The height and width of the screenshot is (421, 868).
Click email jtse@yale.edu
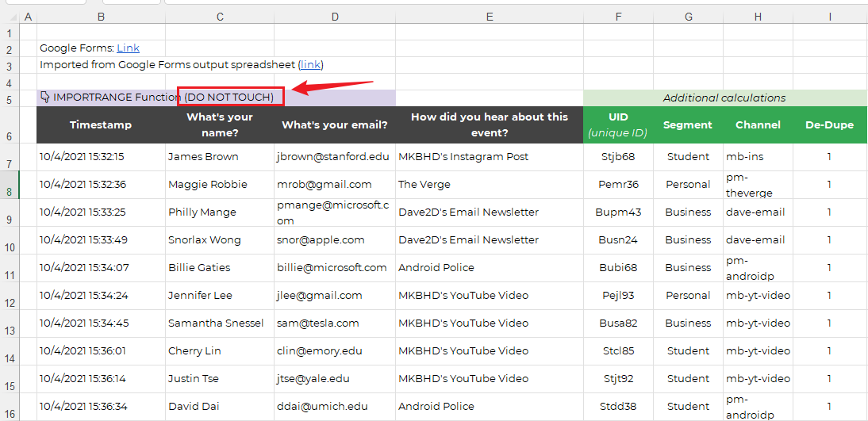coord(335,379)
